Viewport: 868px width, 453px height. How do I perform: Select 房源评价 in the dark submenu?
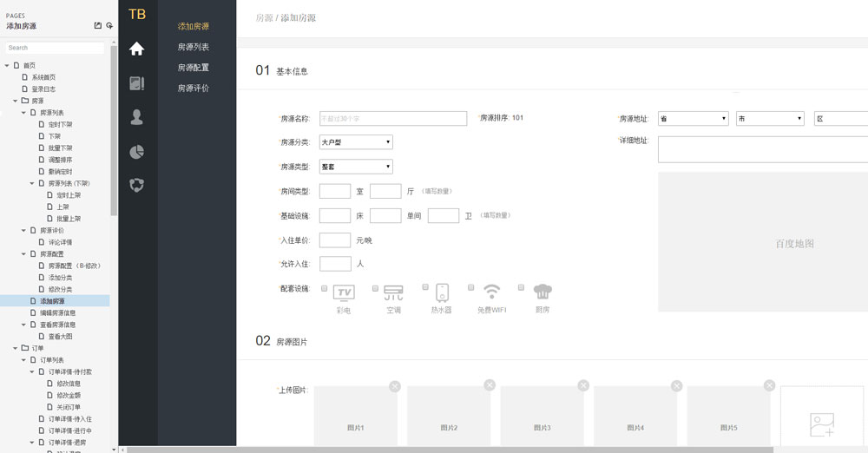[194, 88]
